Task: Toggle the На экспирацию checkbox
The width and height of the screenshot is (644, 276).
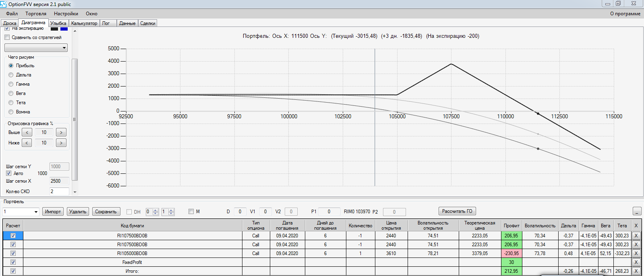Action: (7, 29)
